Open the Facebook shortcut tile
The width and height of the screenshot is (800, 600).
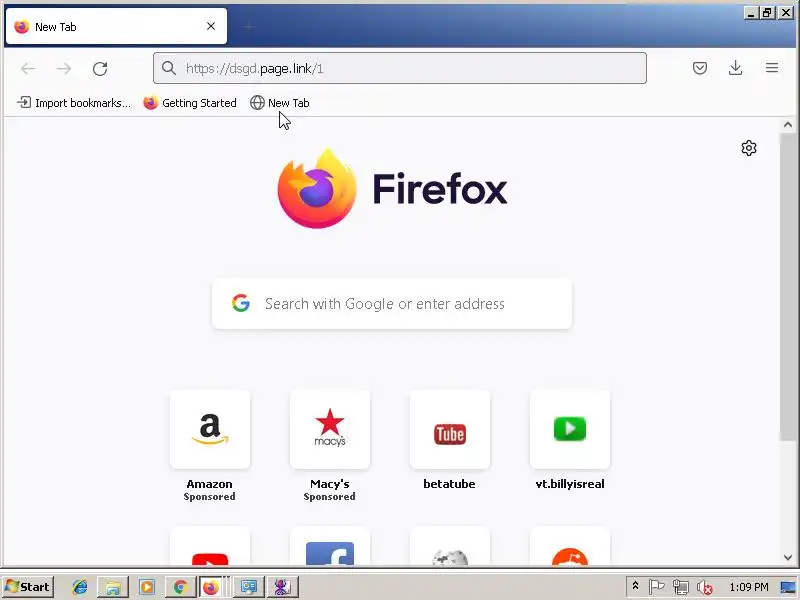coord(330,547)
